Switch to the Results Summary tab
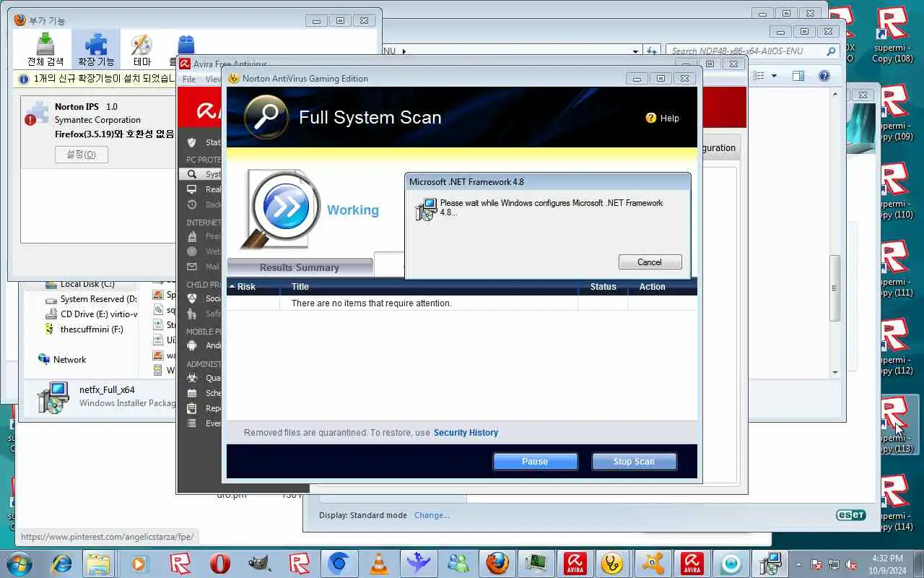The image size is (924, 578). click(300, 267)
